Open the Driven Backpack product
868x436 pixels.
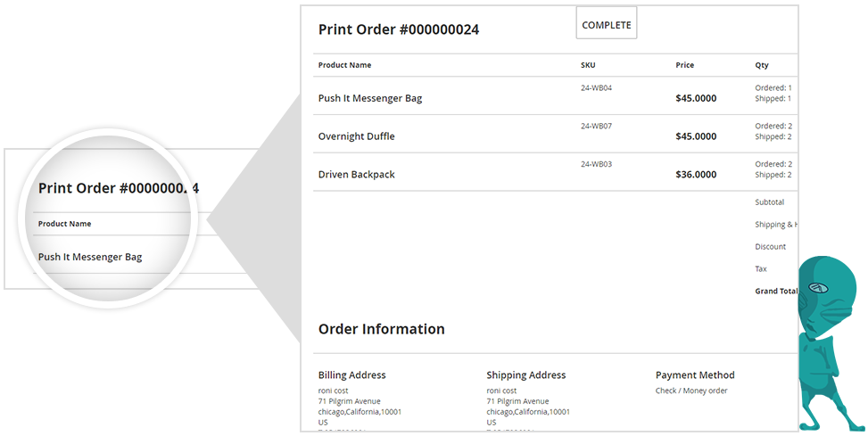click(356, 175)
